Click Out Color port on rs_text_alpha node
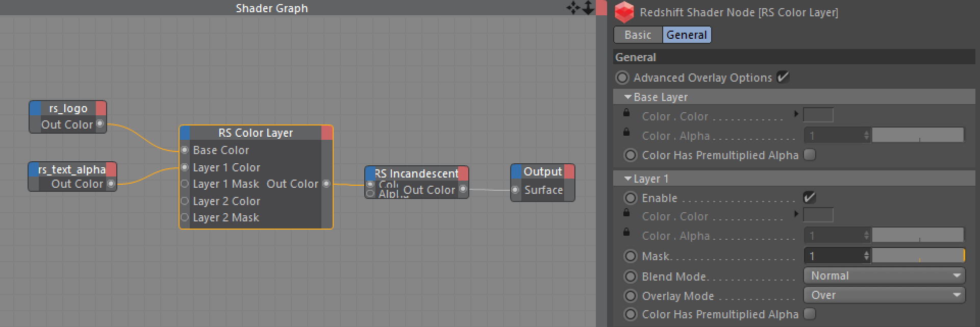Screen dimensions: 980x327 (111, 184)
